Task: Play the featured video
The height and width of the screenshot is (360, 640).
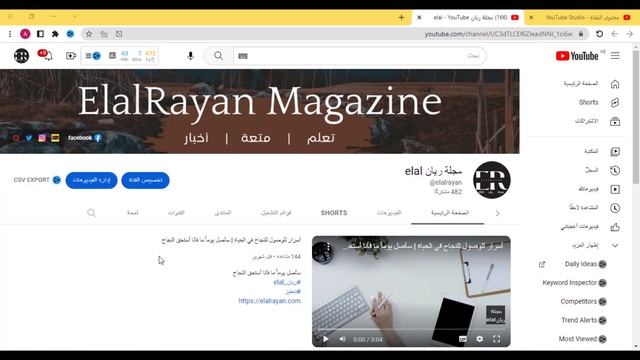Action: pos(325,339)
